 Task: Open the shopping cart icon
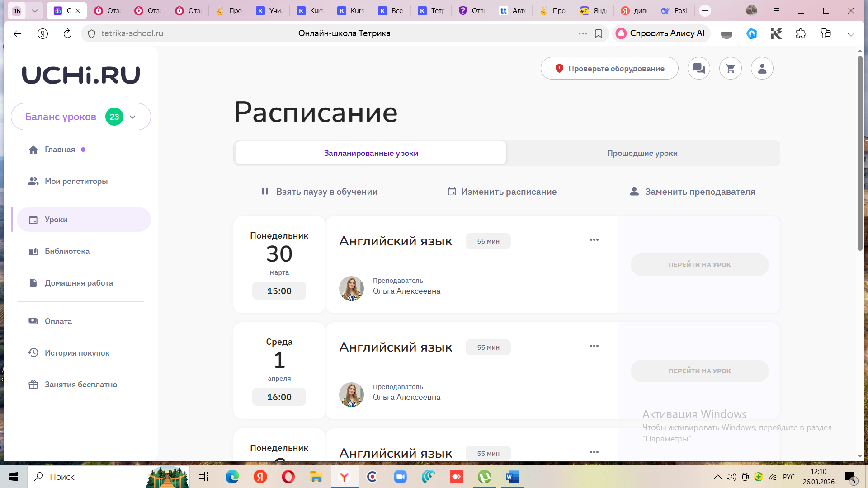point(731,69)
